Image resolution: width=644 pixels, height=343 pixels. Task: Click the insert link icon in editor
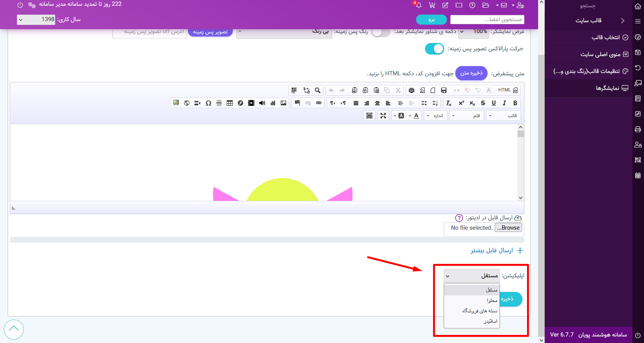click(319, 103)
